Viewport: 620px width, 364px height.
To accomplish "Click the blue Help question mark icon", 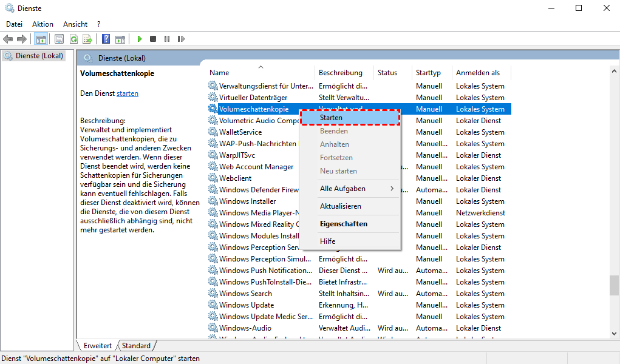I will pos(106,39).
